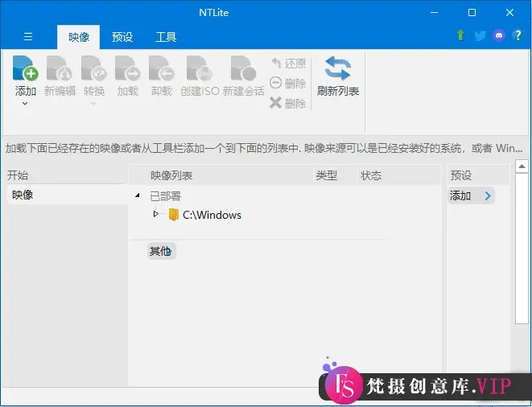Screen dimensions: 532x407
Task: Click the 删除 item with X icon
Action: (x=288, y=103)
